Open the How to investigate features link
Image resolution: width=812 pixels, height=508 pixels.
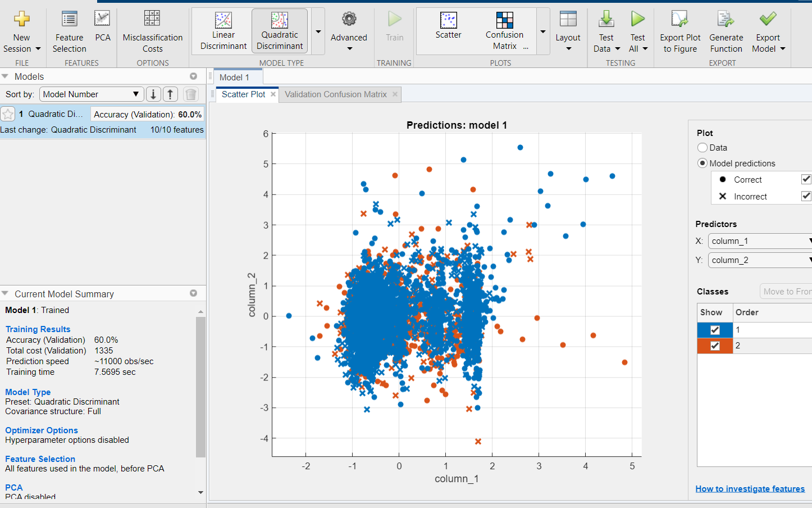pyautogui.click(x=750, y=488)
